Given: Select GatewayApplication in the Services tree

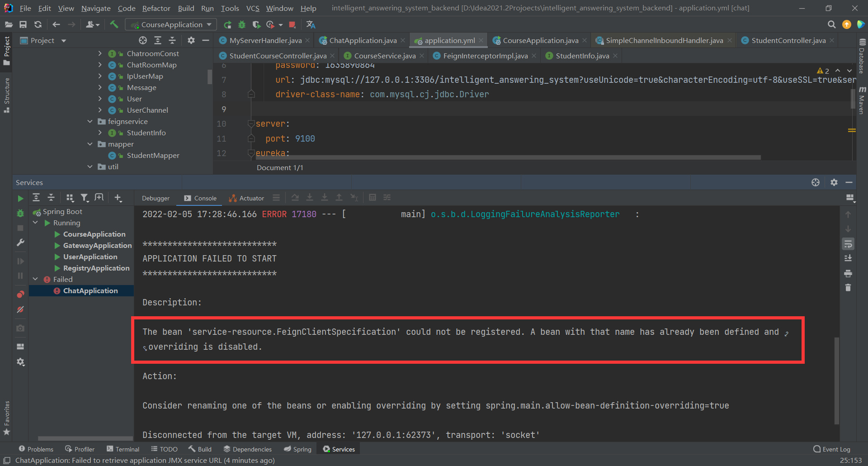Looking at the screenshot, I should [x=97, y=245].
